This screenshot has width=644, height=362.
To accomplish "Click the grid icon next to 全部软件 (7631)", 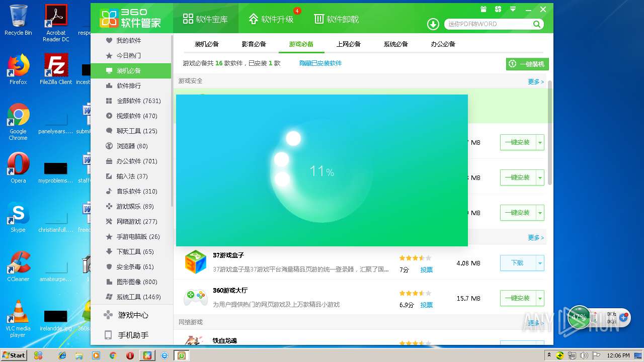I will pyautogui.click(x=109, y=101).
